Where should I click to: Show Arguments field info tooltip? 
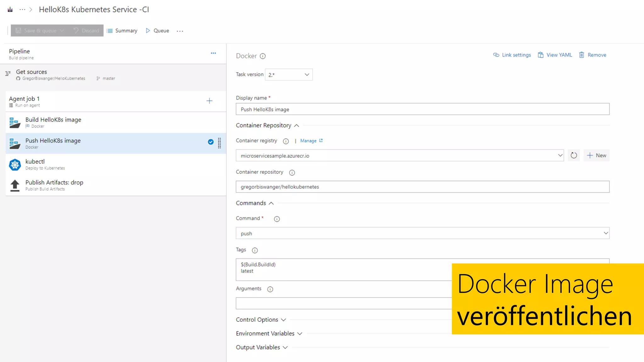coord(270,289)
